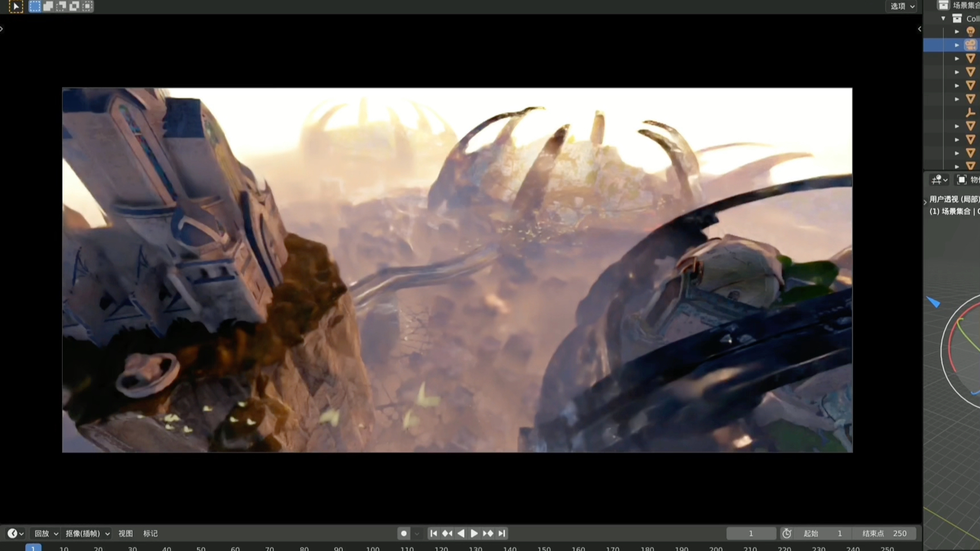Screen dimensions: 980x551
Task: Open the 视图 view menu
Action: tap(125, 533)
